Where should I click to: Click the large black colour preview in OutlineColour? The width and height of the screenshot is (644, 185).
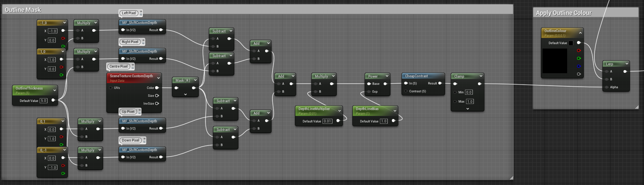[x=555, y=61]
